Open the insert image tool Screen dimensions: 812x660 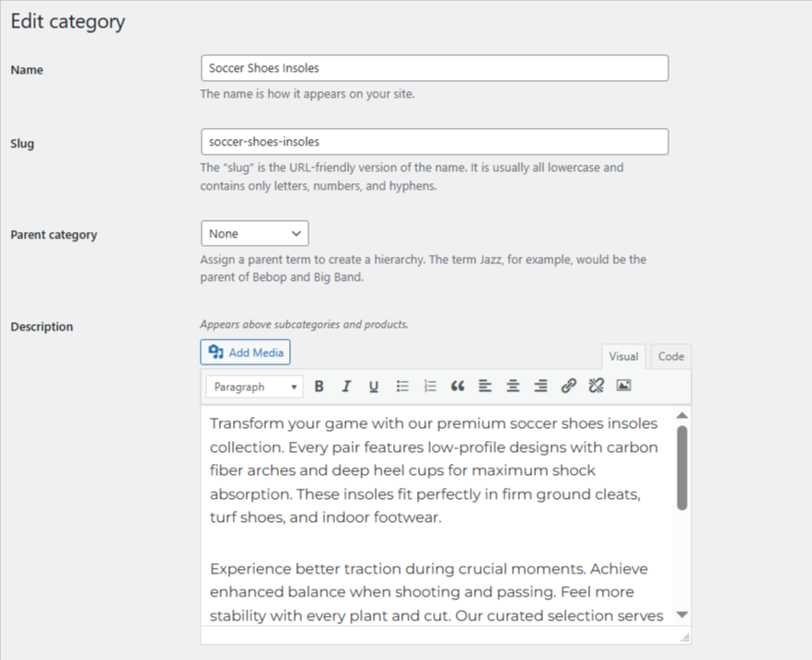coord(624,386)
